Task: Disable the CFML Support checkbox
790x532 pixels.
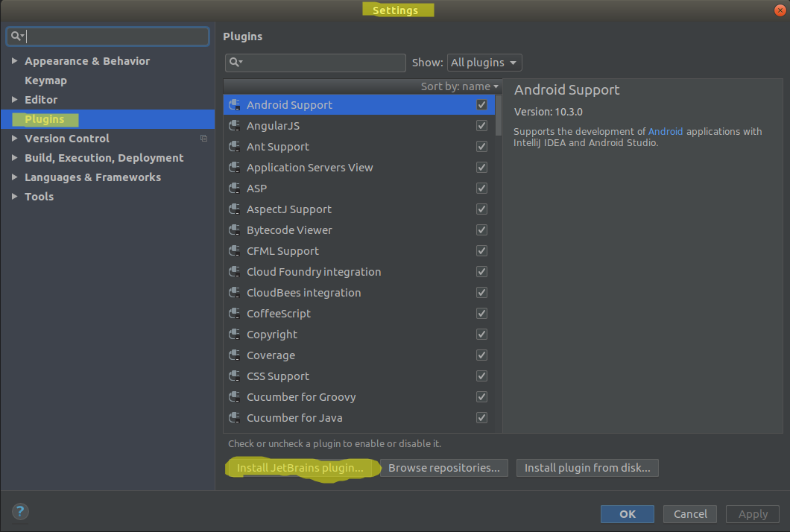Action: pyautogui.click(x=481, y=251)
